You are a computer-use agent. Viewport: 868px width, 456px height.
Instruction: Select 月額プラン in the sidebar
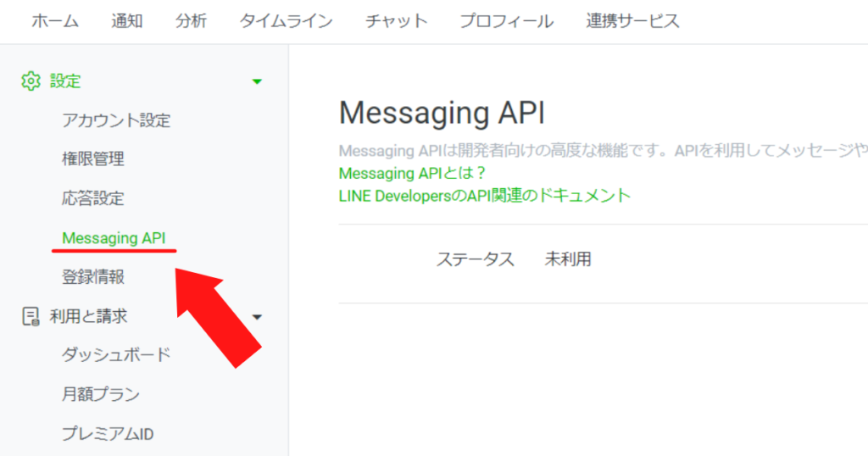pos(101,395)
